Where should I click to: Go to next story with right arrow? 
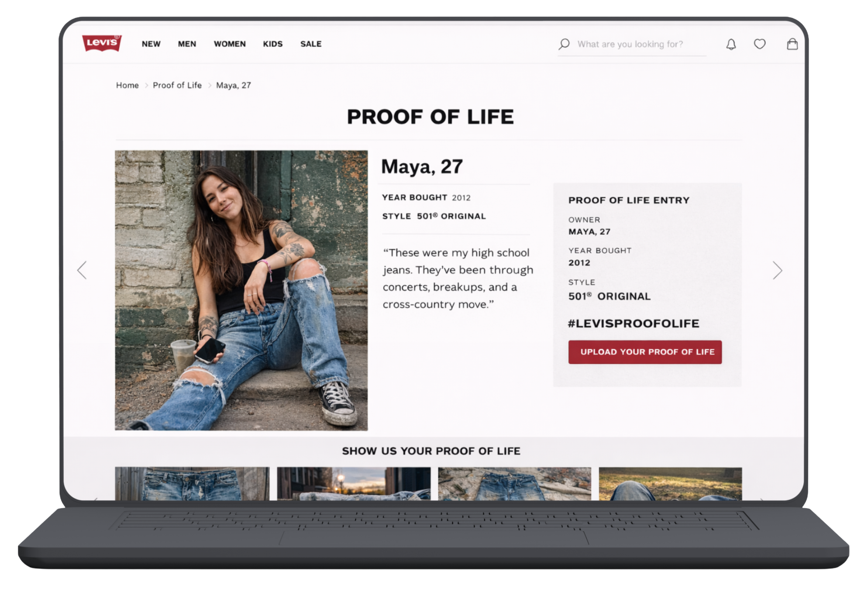tap(777, 270)
